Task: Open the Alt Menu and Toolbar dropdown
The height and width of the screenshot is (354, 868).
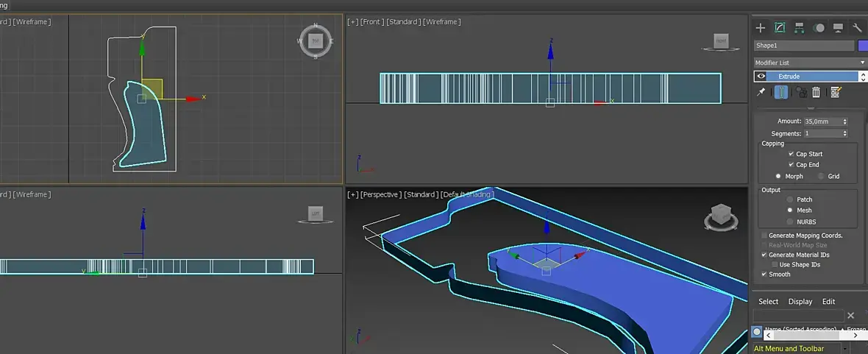Action: (x=845, y=349)
